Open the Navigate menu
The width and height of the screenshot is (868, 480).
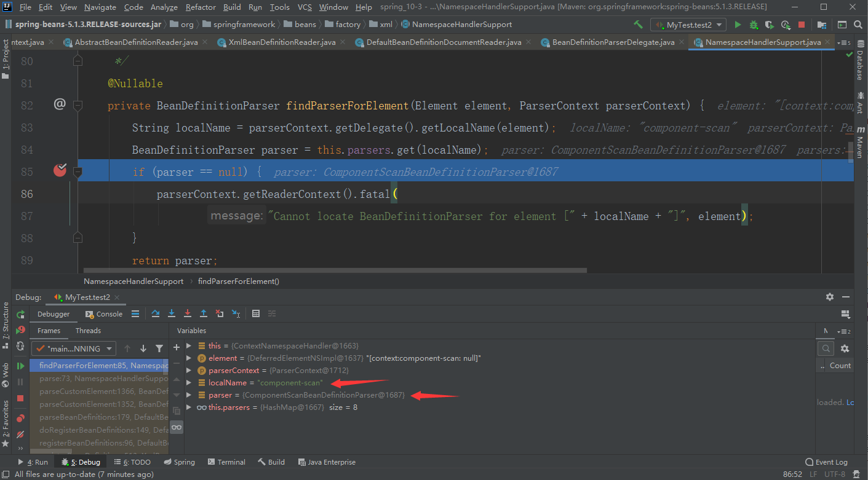[x=100, y=7]
